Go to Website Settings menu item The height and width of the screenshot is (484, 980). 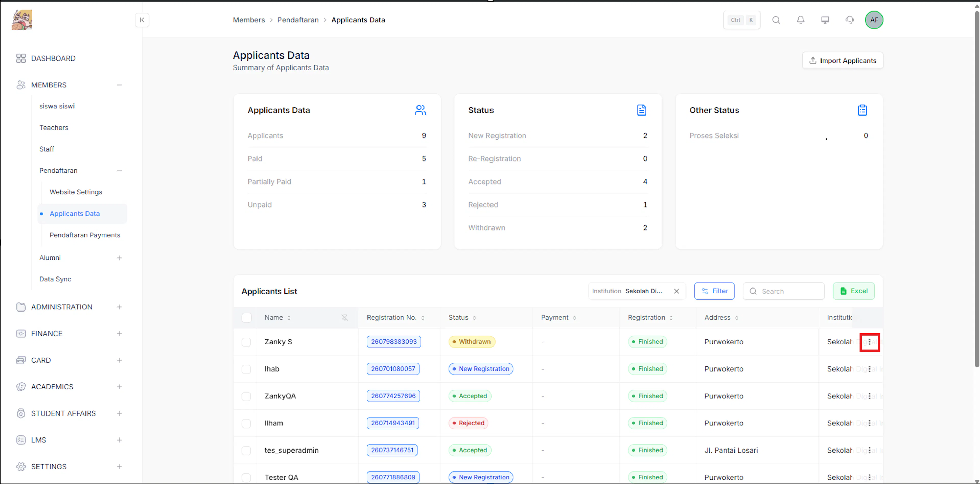coord(76,192)
